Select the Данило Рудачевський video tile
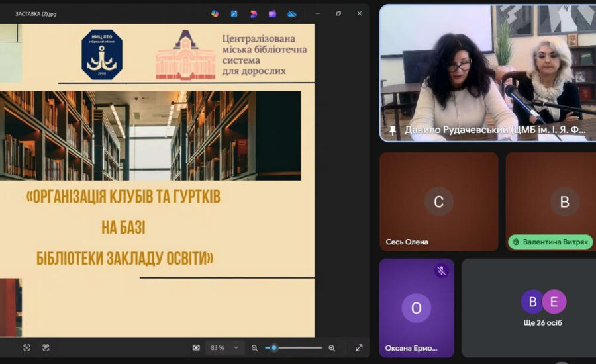This screenshot has height=364, width=596. coord(487,73)
